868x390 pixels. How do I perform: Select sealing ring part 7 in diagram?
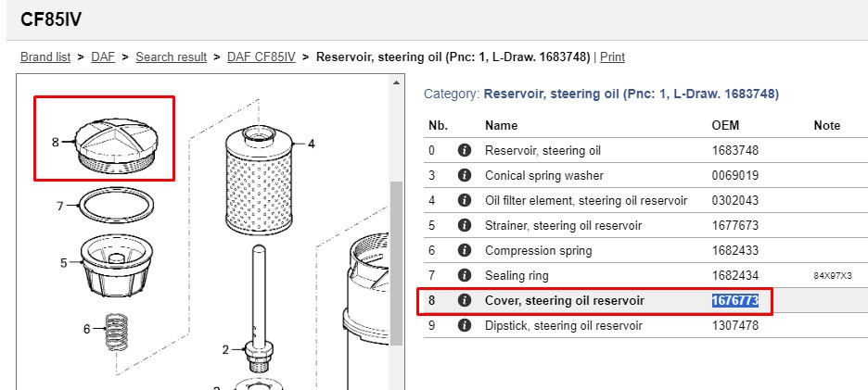point(117,206)
